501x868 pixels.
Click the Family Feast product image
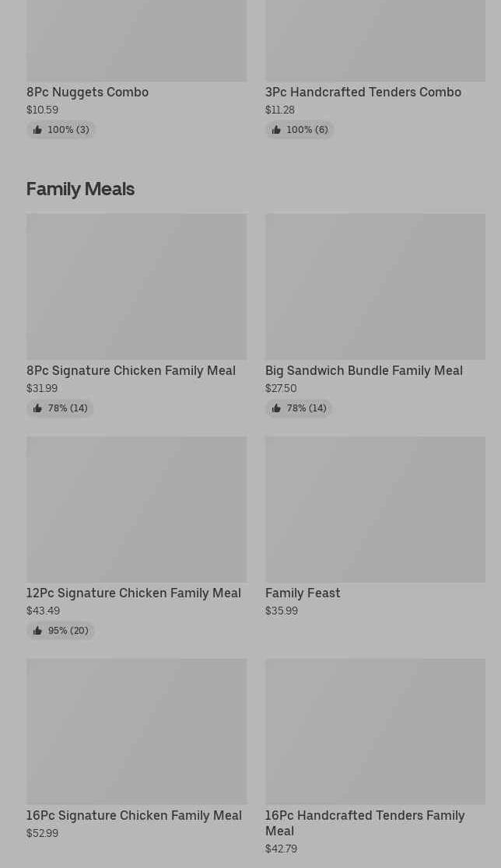coord(375,509)
